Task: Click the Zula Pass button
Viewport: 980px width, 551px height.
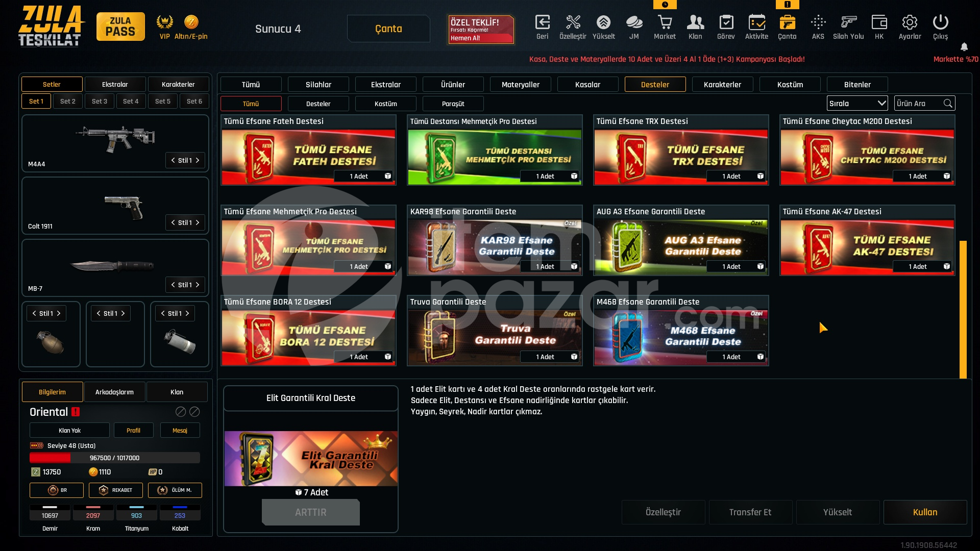Action: click(x=120, y=27)
